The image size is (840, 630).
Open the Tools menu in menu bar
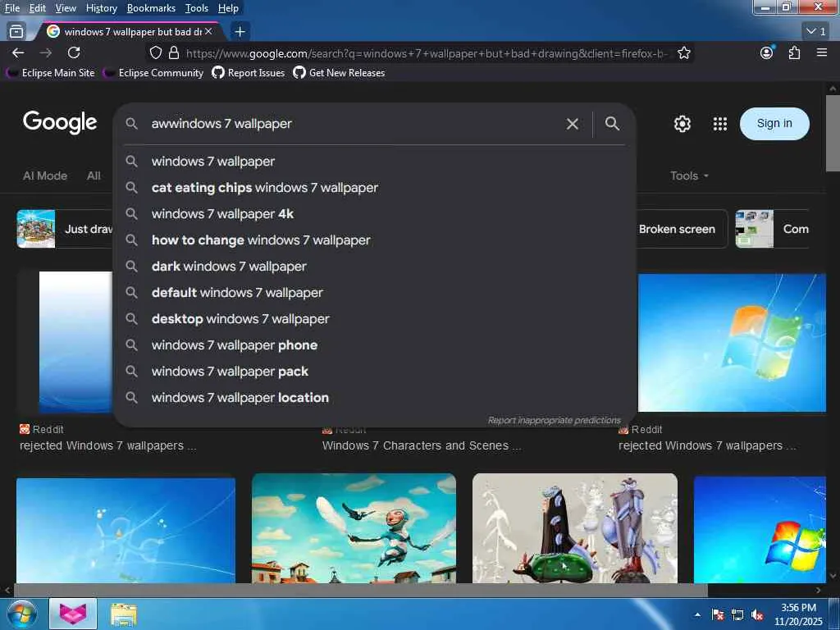pos(197,8)
